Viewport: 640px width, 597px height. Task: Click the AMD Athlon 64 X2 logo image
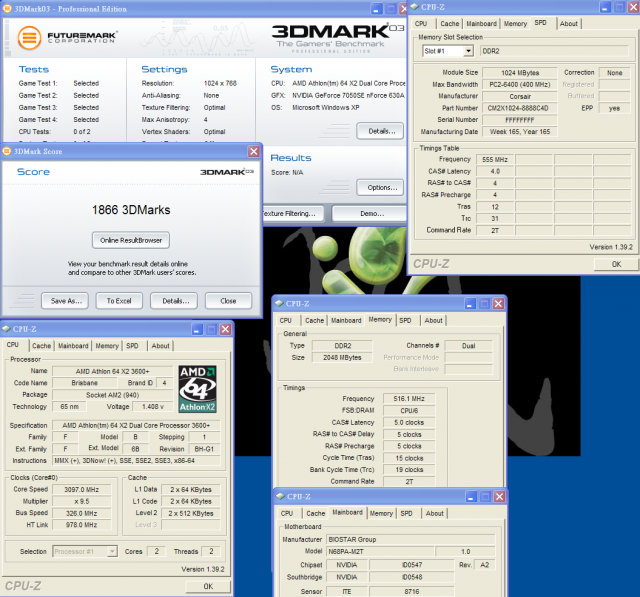[198, 389]
